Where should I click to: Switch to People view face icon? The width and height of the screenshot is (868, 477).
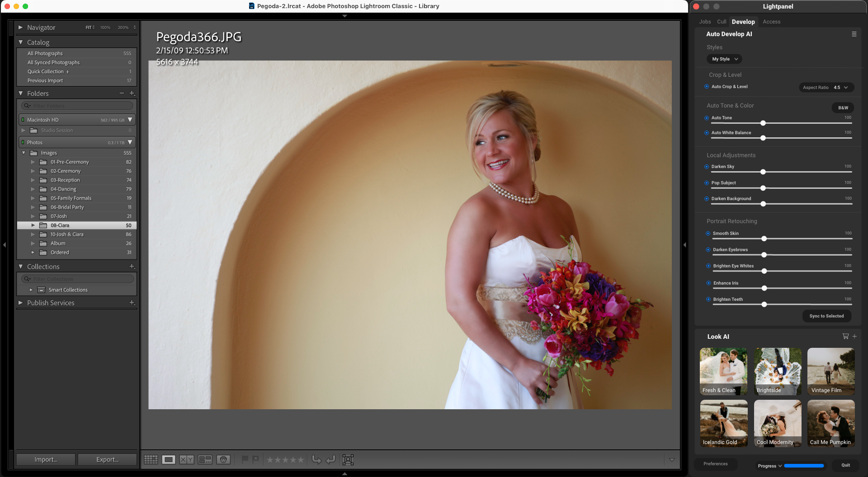[223, 459]
